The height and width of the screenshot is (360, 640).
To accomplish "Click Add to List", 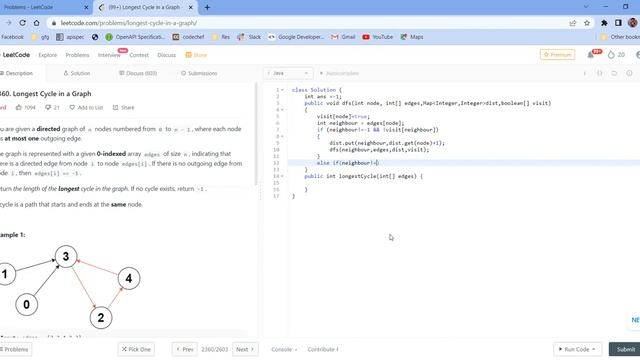I will click(x=86, y=108).
